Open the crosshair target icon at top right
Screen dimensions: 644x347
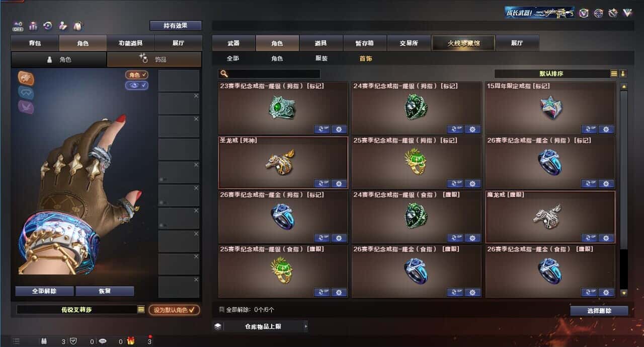pyautogui.click(x=598, y=13)
